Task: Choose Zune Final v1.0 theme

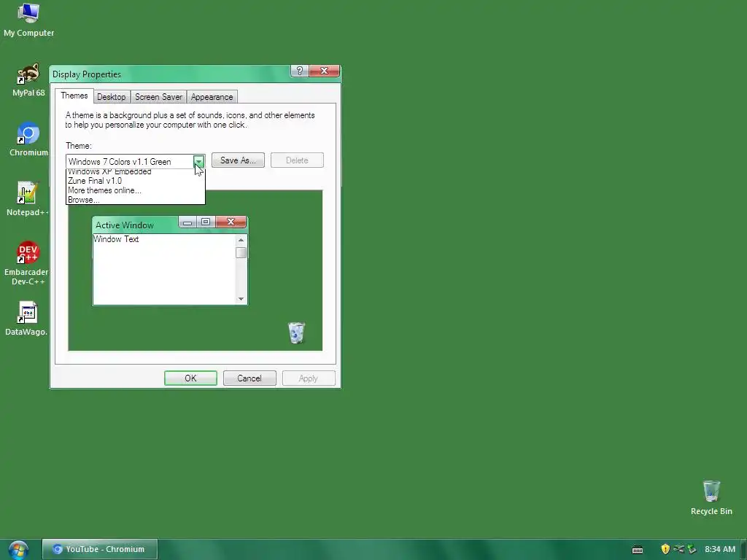Action: click(x=135, y=181)
